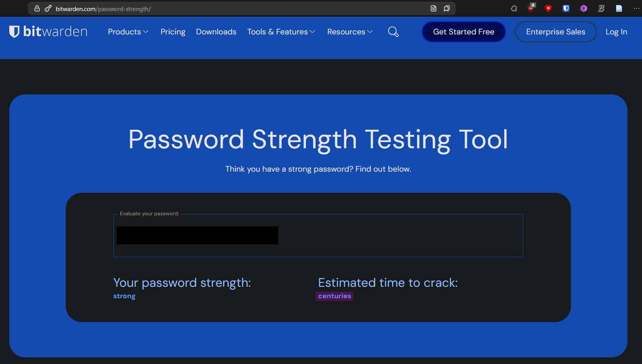Open the Bitwarden browser extension icon
Image resolution: width=642 pixels, height=364 pixels.
pos(566,8)
